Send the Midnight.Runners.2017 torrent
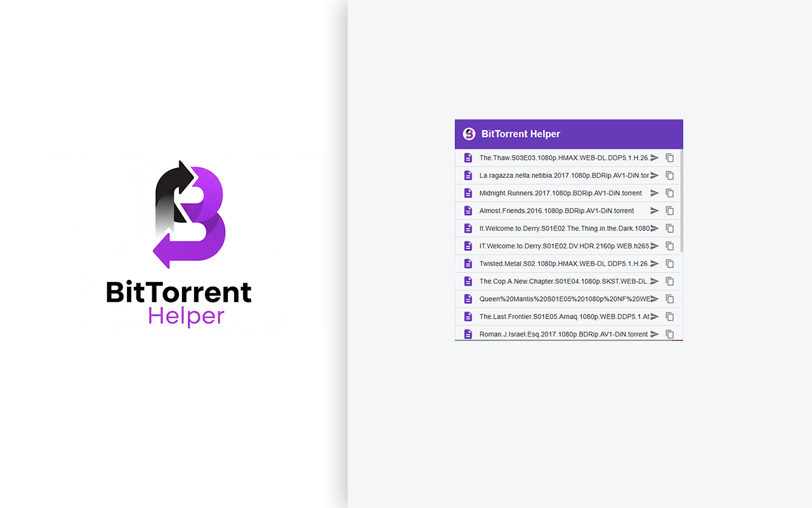The image size is (812, 508). pyautogui.click(x=655, y=193)
